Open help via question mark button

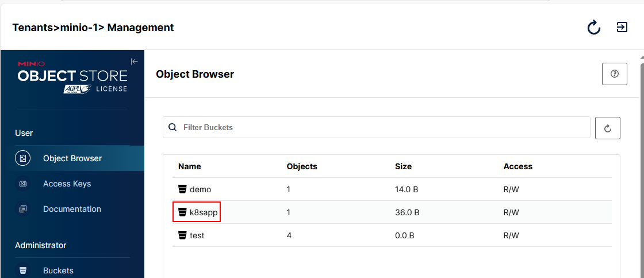[x=615, y=74]
